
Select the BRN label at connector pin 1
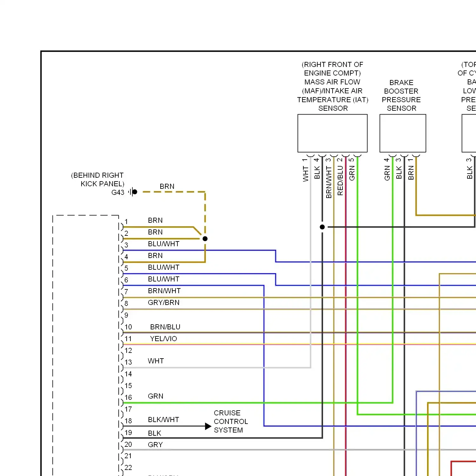tap(155, 220)
